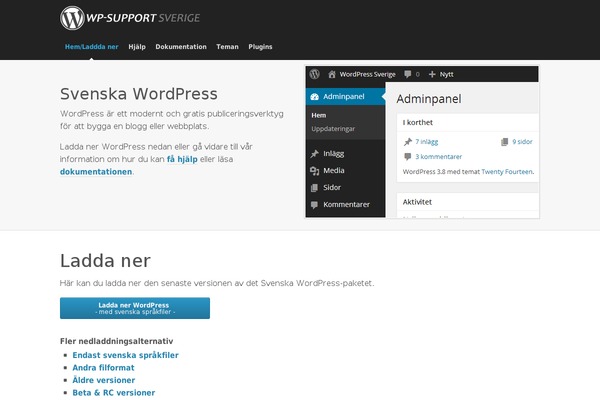Click the 'I korthet' widget heading
600x400 pixels.
[417, 122]
